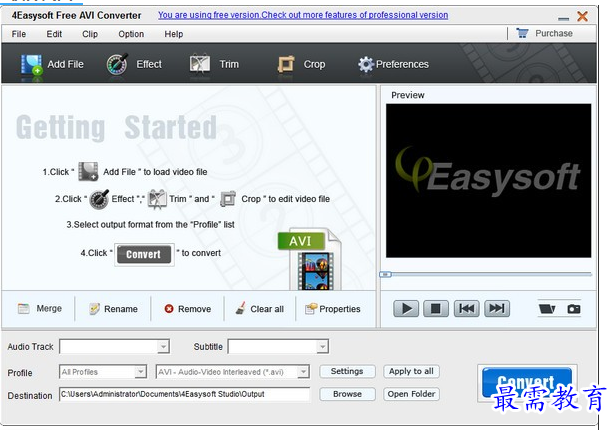
Task: Click Crop icon in step 2 guide
Action: coord(228,199)
